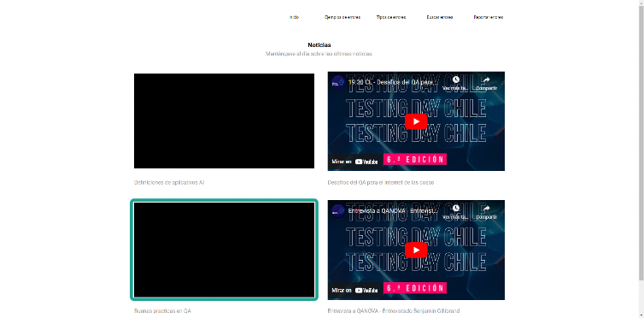Click the black Definiciones de aplicativos AI video
This screenshot has width=644, height=318.
pos(225,121)
